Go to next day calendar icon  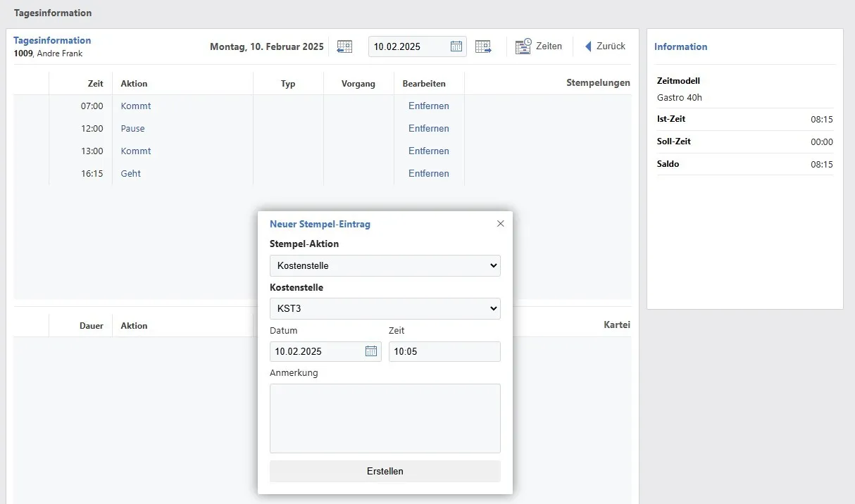pyautogui.click(x=483, y=46)
